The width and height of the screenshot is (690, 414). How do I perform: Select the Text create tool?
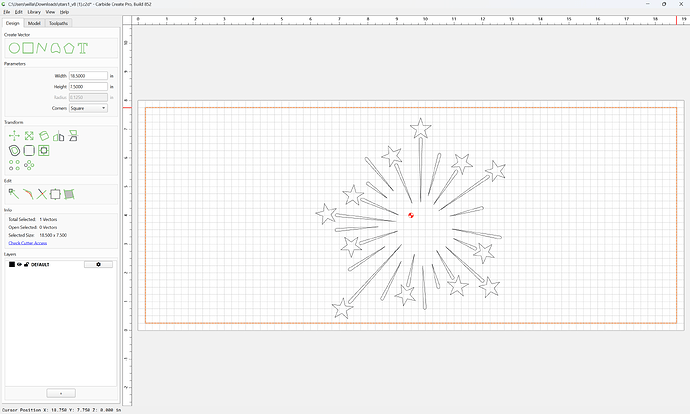coord(82,48)
